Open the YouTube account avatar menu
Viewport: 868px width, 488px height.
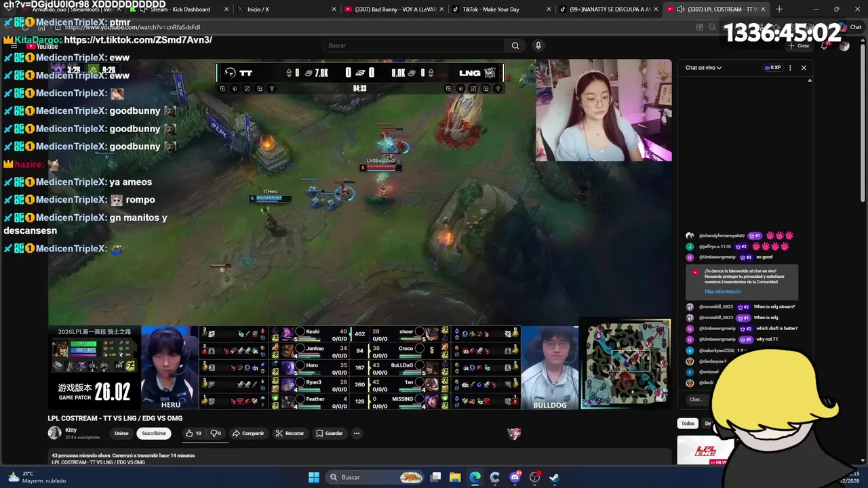click(844, 45)
